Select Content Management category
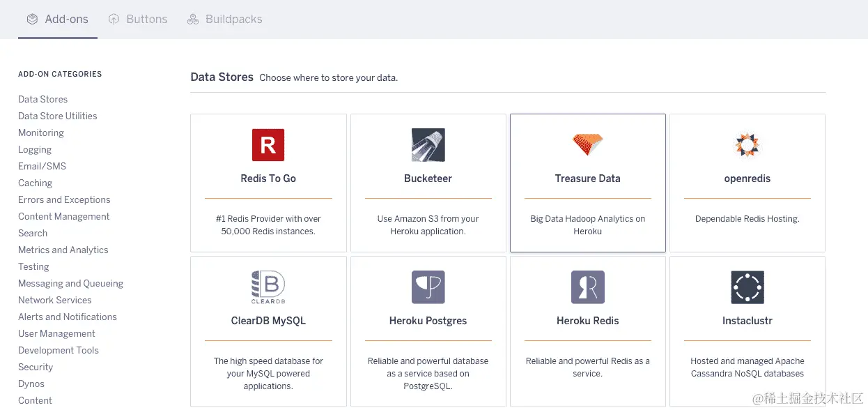 point(63,217)
